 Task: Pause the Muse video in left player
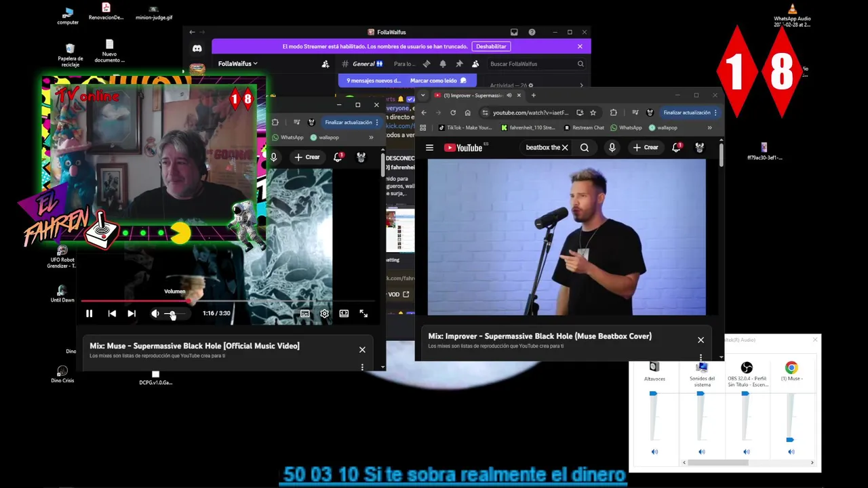89,313
